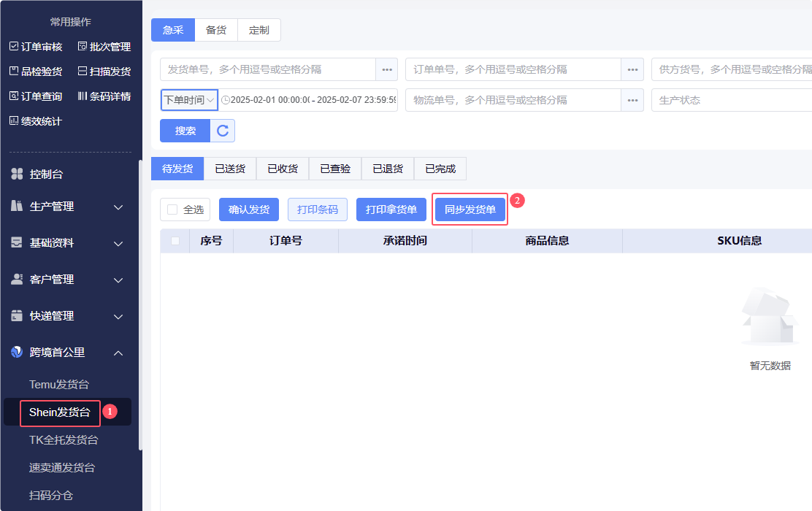
Task: Switch to the 已送货 status tab
Action: click(230, 169)
